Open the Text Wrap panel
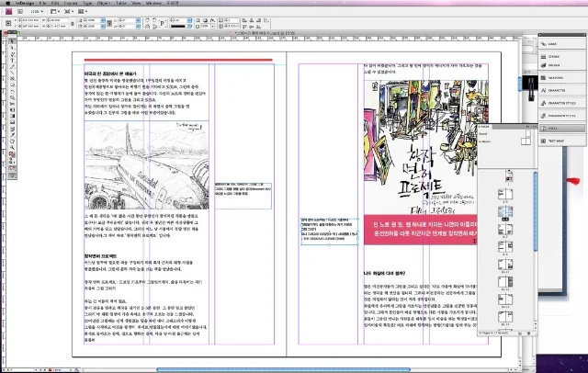Viewport: 588px width, 373px height. click(561, 141)
